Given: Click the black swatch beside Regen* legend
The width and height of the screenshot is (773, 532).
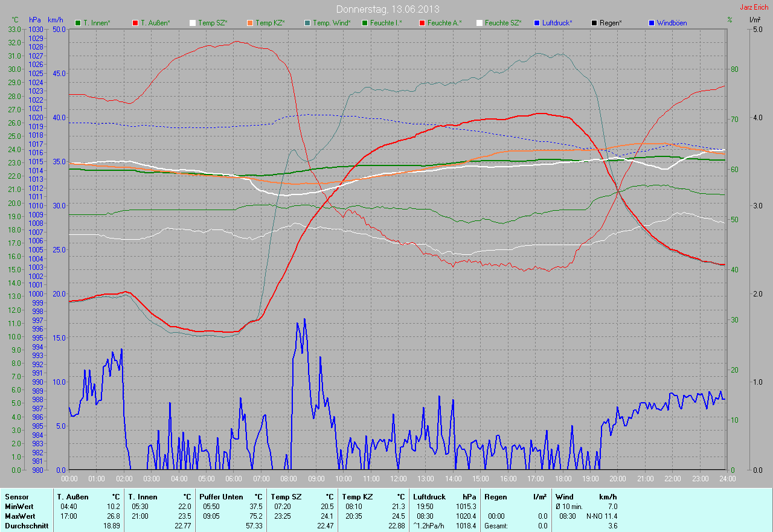Looking at the screenshot, I should (x=594, y=23).
